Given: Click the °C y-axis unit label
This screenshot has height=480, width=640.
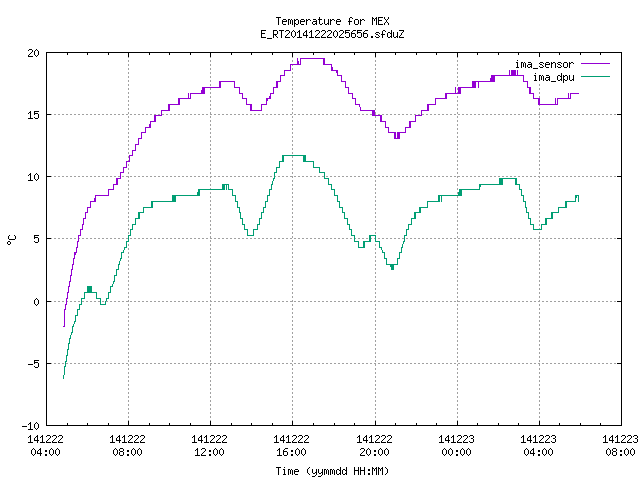Looking at the screenshot, I should click(11, 240).
